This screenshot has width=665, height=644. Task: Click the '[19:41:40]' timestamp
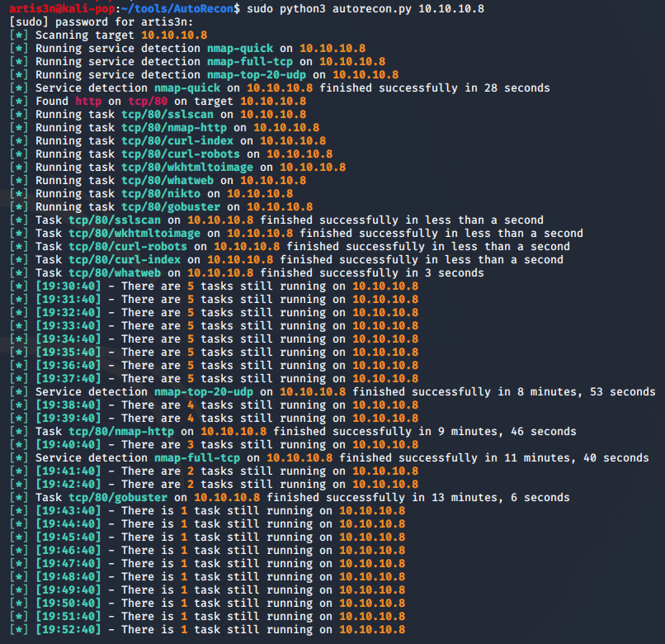point(68,471)
